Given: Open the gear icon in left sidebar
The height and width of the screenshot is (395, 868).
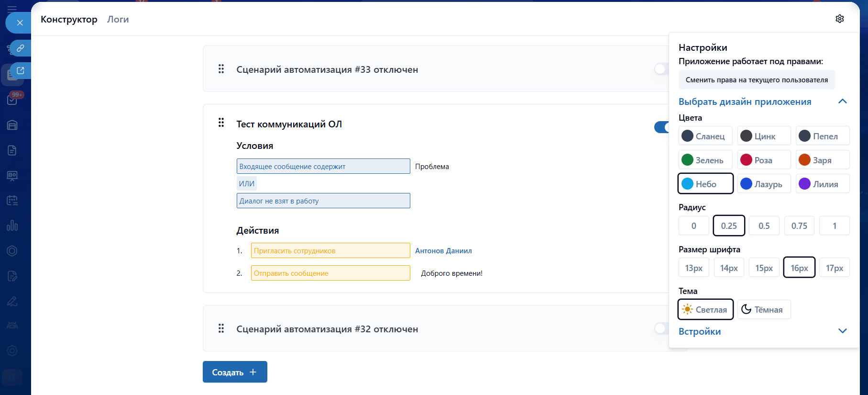Looking at the screenshot, I should point(12,350).
